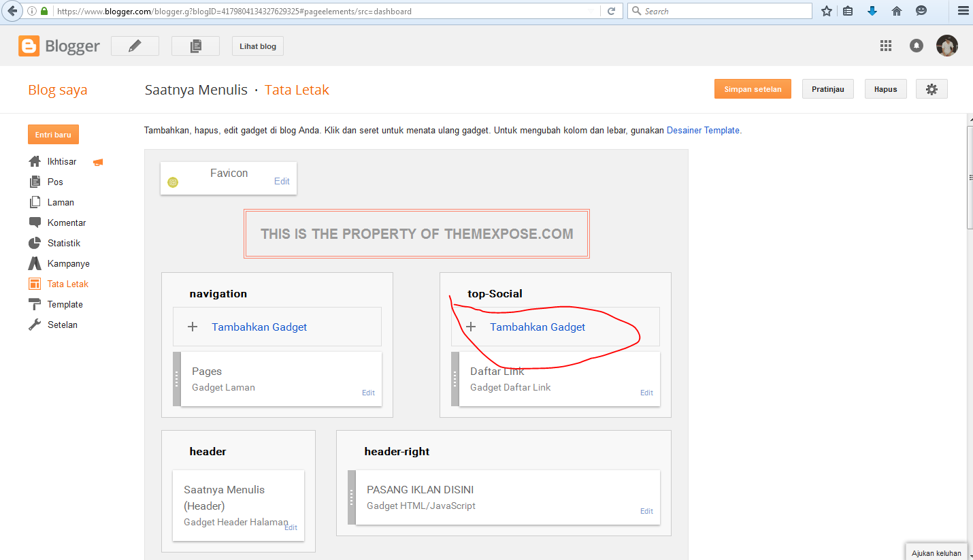Open Laman in the sidebar

(x=61, y=202)
